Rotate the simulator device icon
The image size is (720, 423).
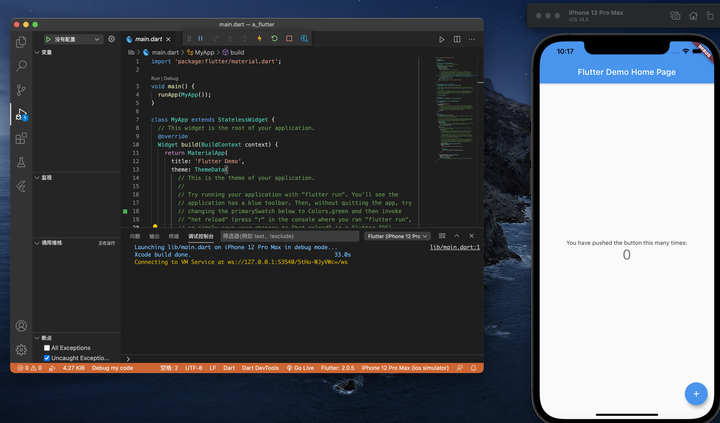pos(710,16)
